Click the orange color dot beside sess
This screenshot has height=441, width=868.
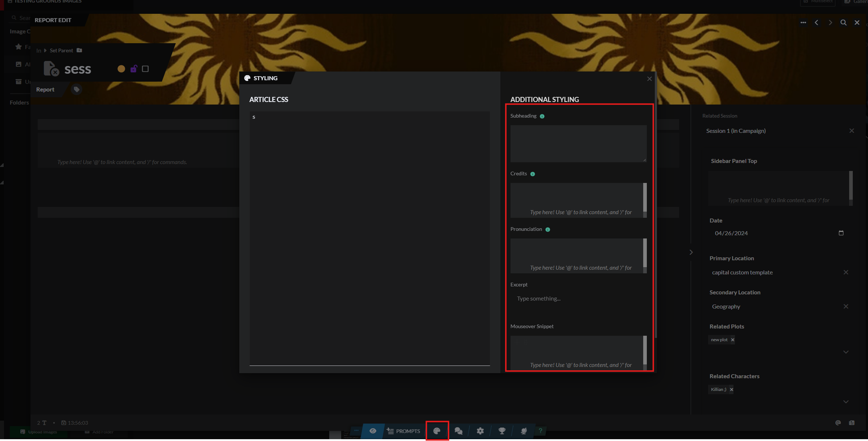pos(121,69)
